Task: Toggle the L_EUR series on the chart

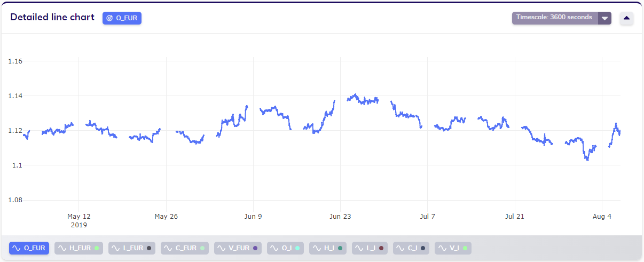Action: 132,248
